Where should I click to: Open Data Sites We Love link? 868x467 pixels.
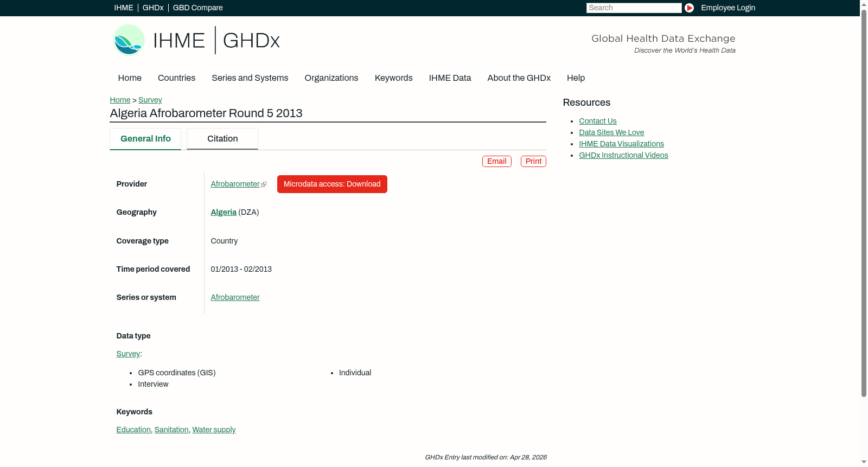click(611, 133)
